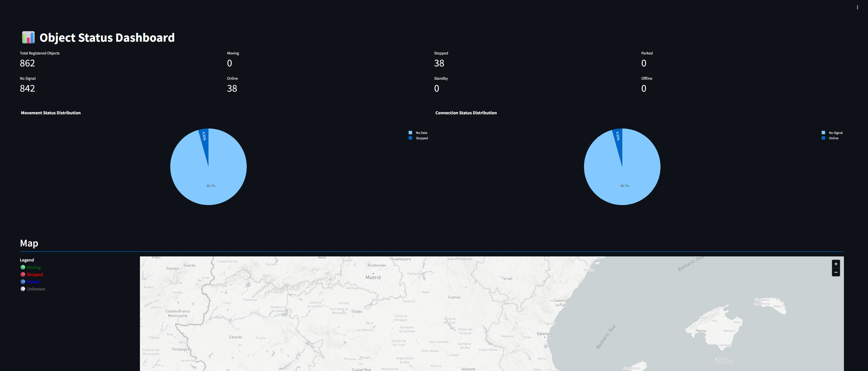The image size is (868, 371).
Task: Click the Unknown legend circle
Action: [x=23, y=289]
